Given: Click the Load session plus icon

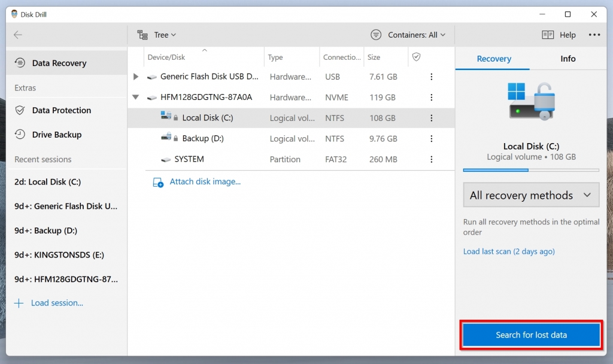Looking at the screenshot, I should point(19,303).
